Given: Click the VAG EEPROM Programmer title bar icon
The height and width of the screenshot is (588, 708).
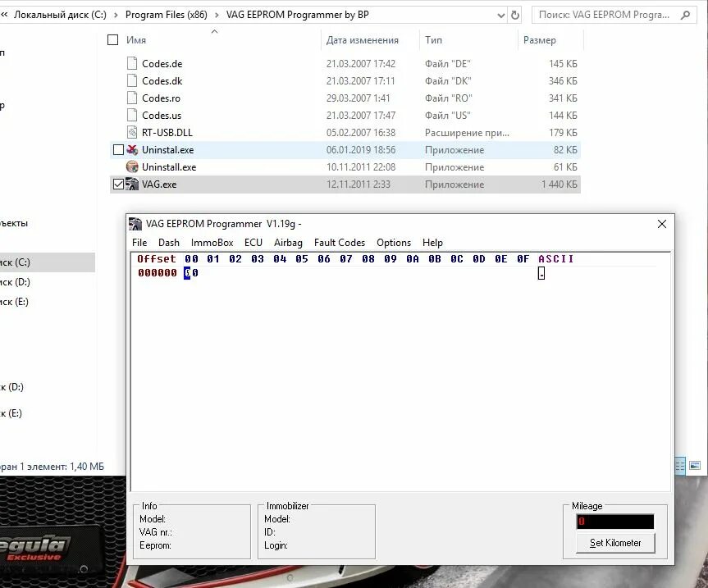Looking at the screenshot, I should pyautogui.click(x=135, y=224).
